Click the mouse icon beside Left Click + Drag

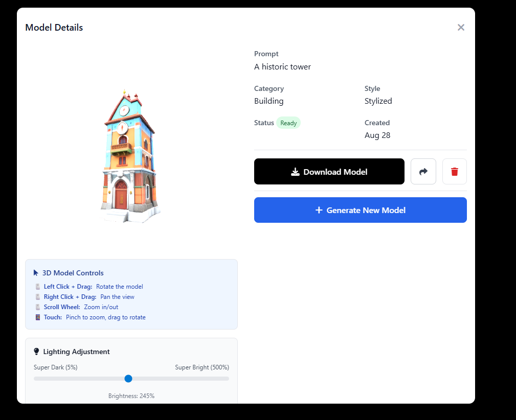point(37,287)
